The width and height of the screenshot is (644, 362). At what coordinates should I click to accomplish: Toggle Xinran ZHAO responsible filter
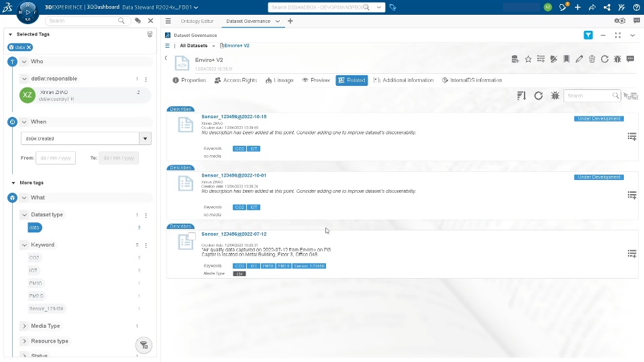[x=85, y=95]
